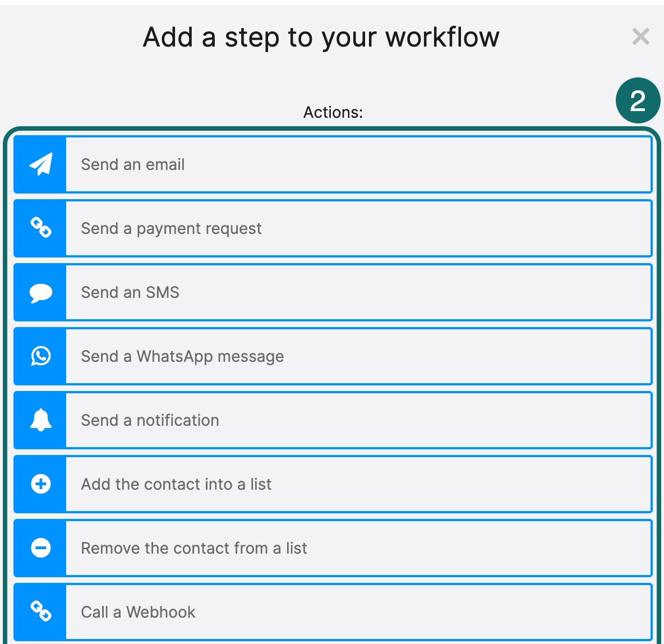Click the WhatsApp logo icon
664x644 pixels.
[x=40, y=356]
